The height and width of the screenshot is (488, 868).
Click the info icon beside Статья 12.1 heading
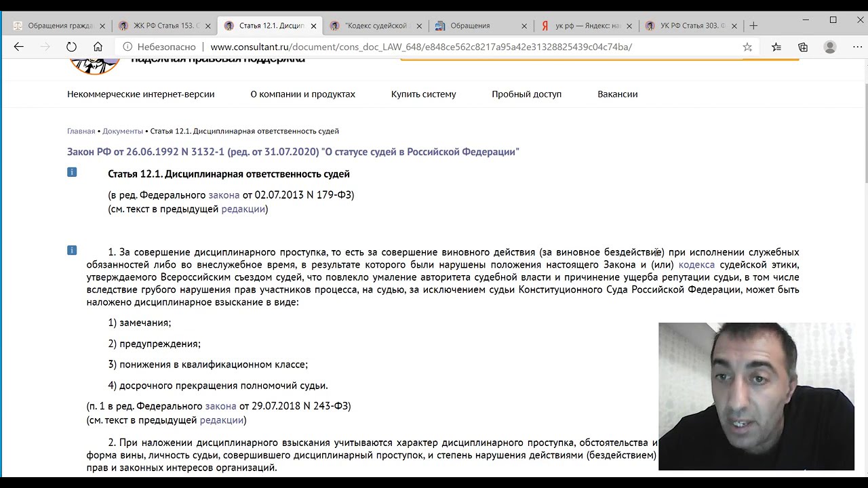72,172
